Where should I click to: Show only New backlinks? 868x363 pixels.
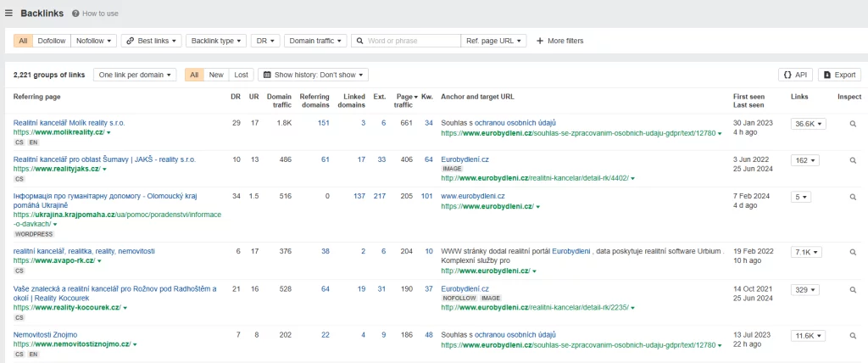coord(216,75)
